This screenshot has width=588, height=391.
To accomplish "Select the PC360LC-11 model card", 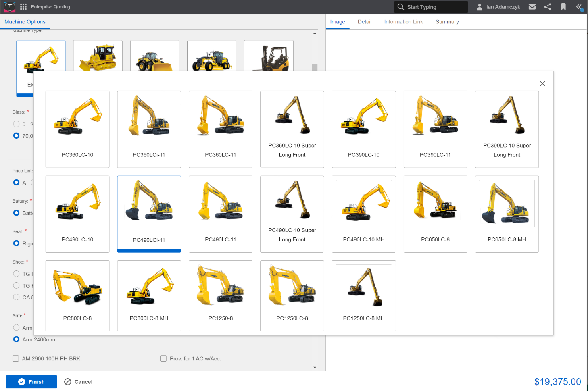I will 221,129.
